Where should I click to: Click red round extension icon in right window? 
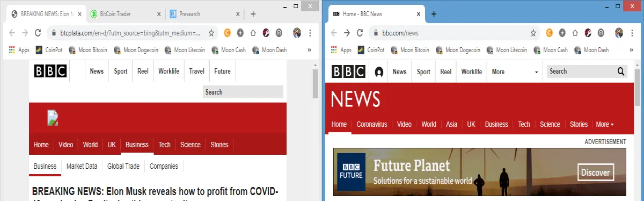point(588,33)
